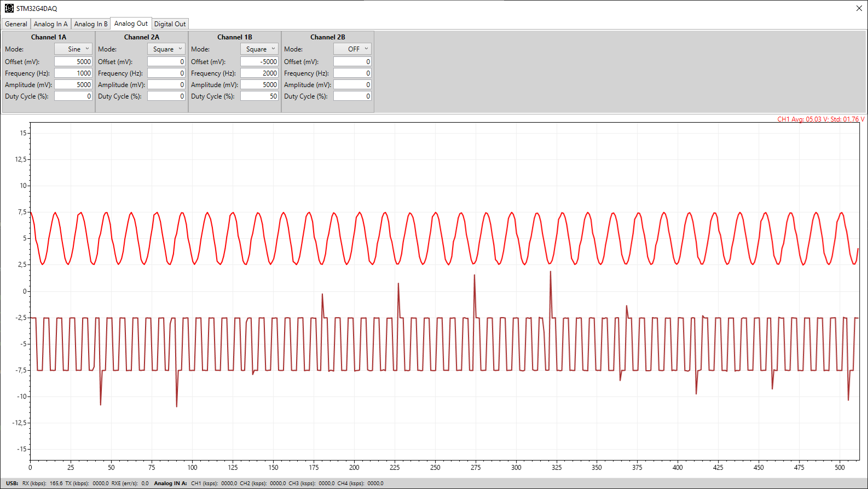Click the Analog IN A status label
The image size is (868, 489).
point(170,484)
